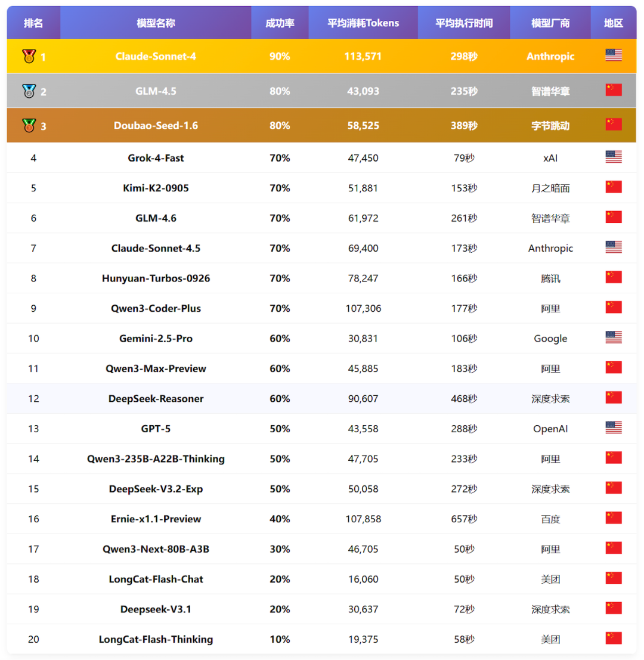
Task: Select the model name LongCat-Flash-Thinking
Action: click(156, 639)
